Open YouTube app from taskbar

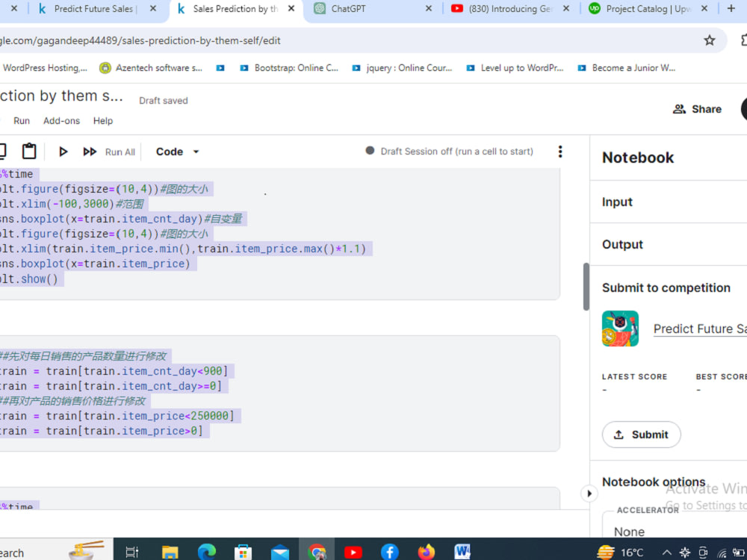[353, 552]
